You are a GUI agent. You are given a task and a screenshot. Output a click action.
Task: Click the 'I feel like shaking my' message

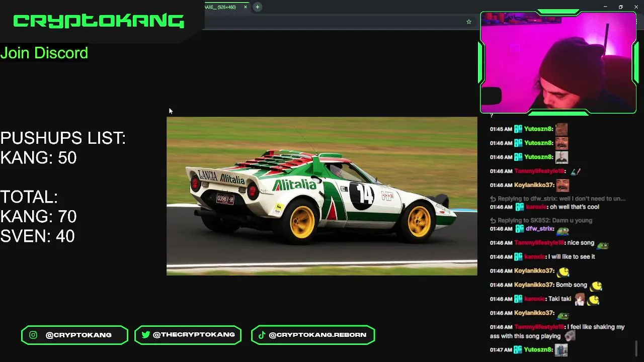click(x=596, y=327)
